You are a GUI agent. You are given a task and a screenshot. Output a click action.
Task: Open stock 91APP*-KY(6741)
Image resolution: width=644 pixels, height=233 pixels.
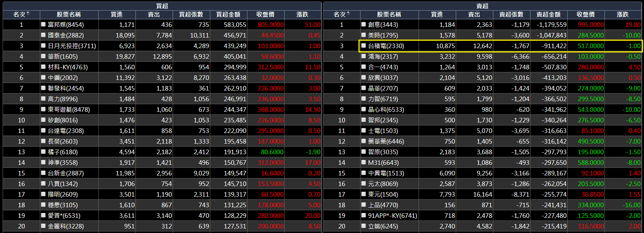coord(393,216)
